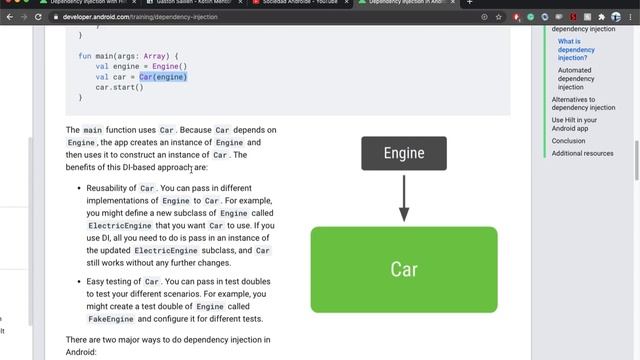Go back to the previous page
The height and width of the screenshot is (360, 640).
tap(10, 17)
